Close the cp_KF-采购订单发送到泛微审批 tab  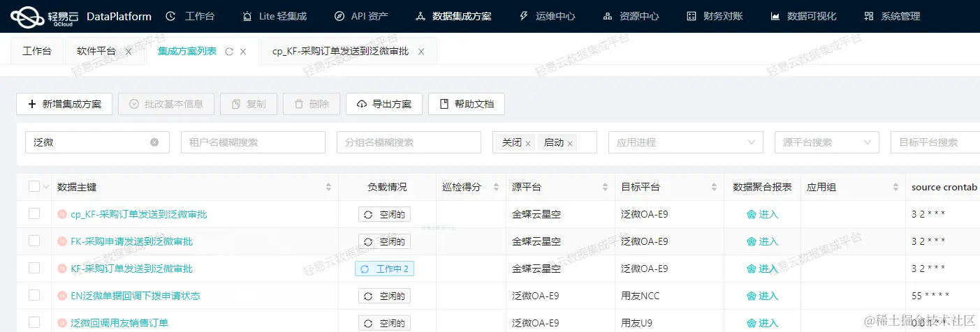coord(421,52)
